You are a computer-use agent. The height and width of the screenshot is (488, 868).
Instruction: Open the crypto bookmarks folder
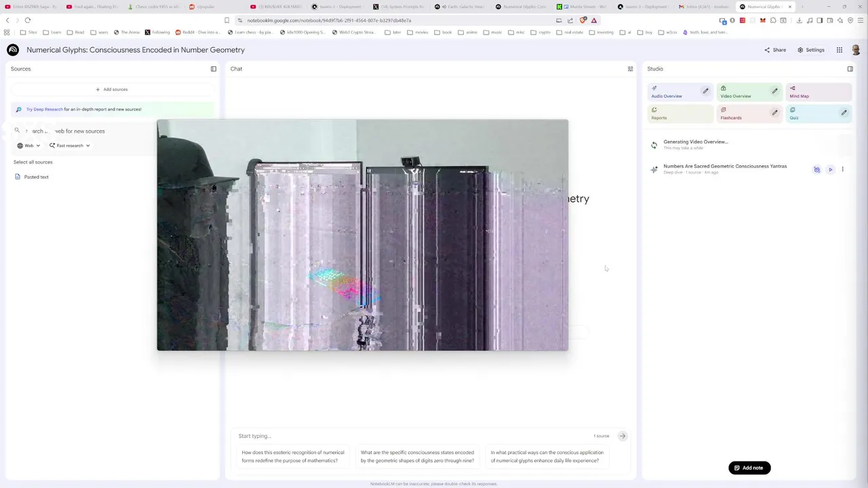pos(540,33)
